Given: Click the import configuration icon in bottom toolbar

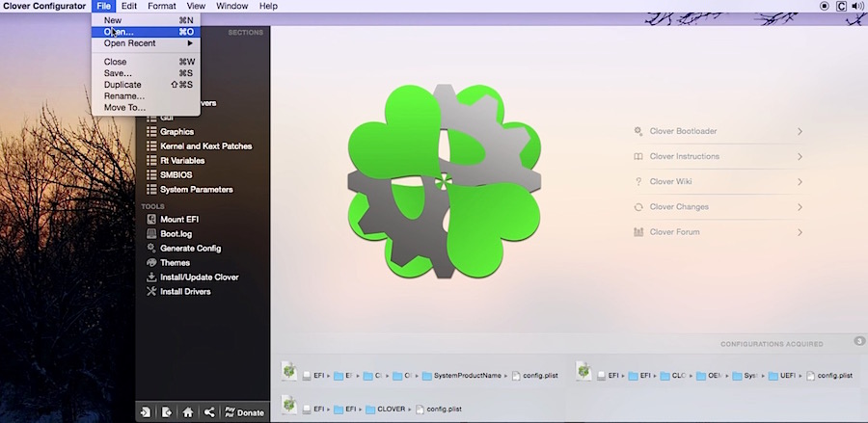Looking at the screenshot, I should coord(146,412).
